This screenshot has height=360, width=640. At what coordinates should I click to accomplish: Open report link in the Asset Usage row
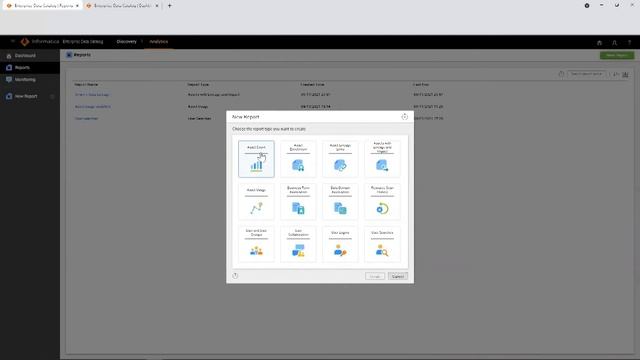[93, 107]
